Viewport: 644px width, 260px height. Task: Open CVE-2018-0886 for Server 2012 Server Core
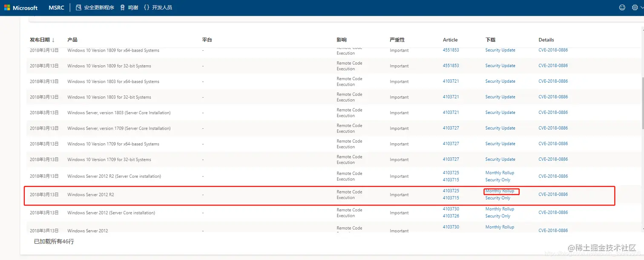pos(553,212)
